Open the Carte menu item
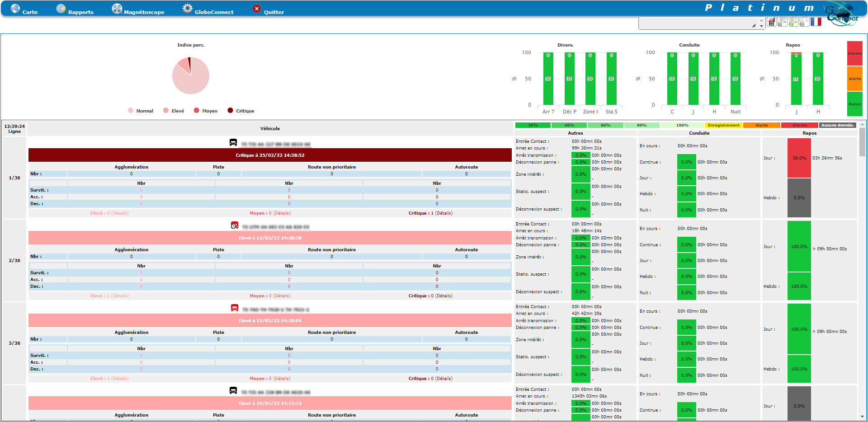868x422 pixels. 30,12
